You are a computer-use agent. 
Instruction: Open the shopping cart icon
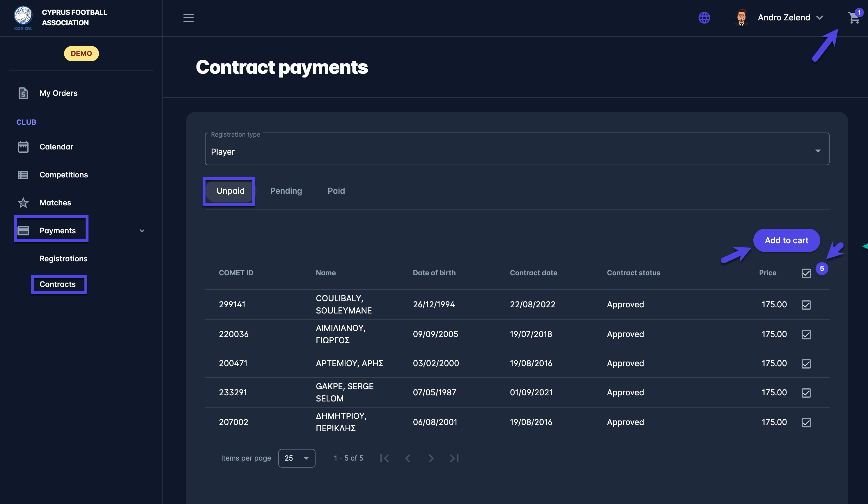853,18
